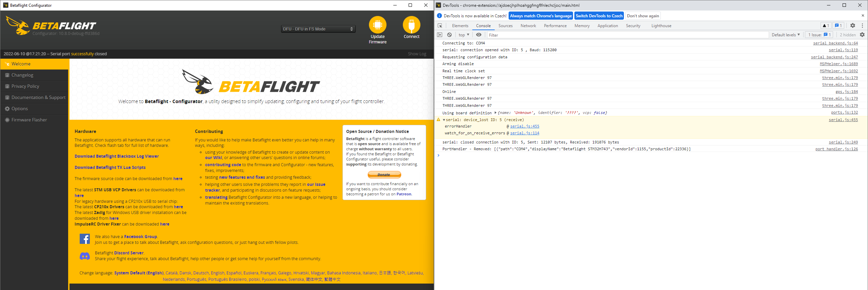This screenshot has width=868, height=290.
Task: Open DevTools settings gear in tab bar
Action: click(853, 26)
